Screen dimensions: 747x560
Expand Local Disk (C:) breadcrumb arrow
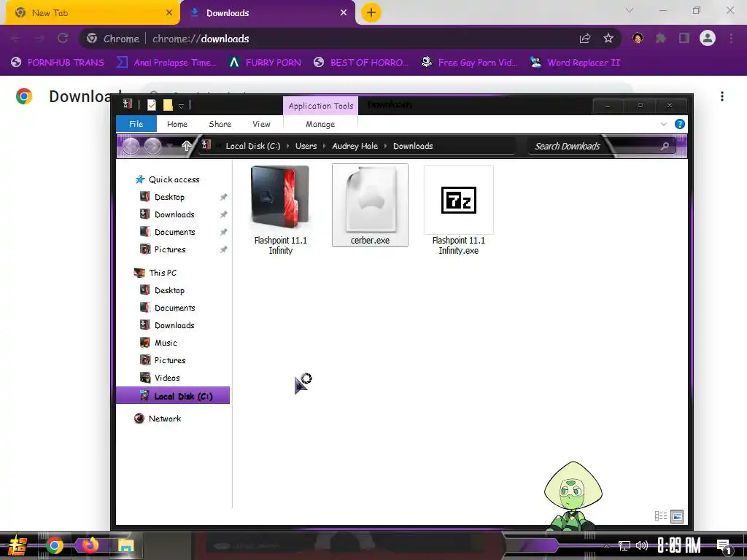pos(287,146)
